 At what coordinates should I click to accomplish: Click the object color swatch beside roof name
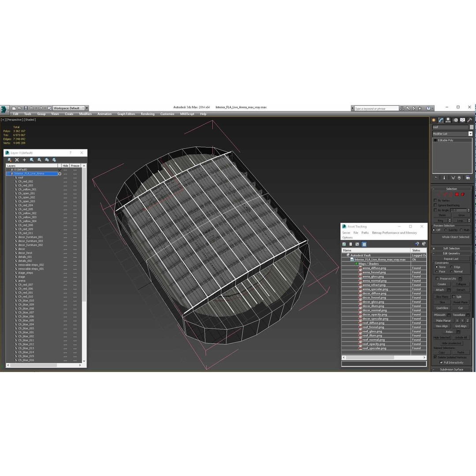(472, 127)
